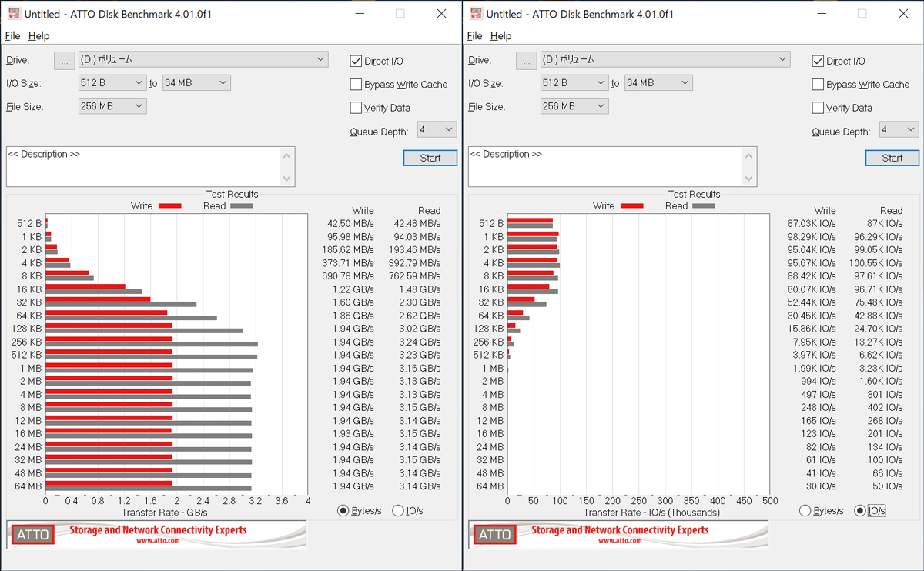The image size is (924, 571).
Task: Click into Description text field in right window
Action: tap(605, 167)
